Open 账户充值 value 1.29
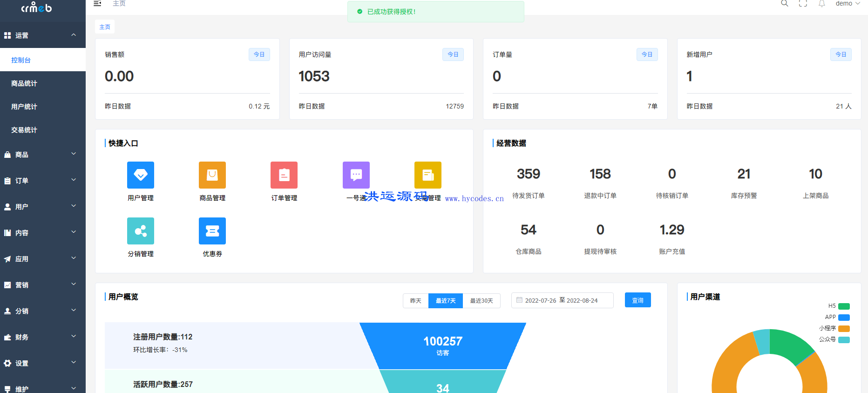 point(672,230)
